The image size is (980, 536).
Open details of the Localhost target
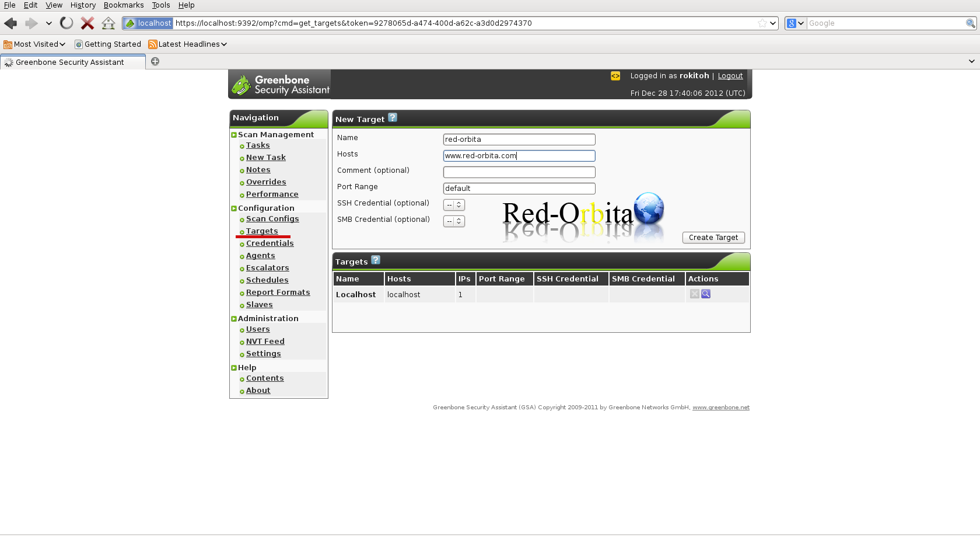pos(706,294)
